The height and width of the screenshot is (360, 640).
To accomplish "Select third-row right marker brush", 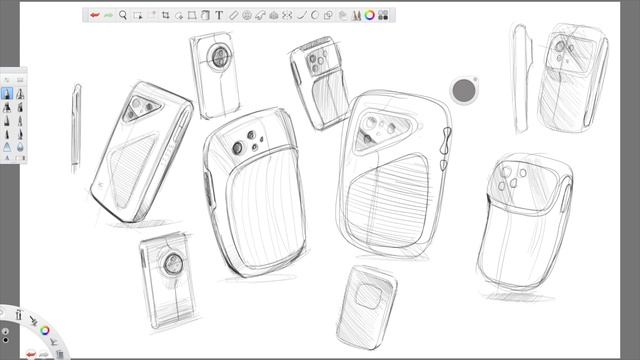I will tap(20, 121).
